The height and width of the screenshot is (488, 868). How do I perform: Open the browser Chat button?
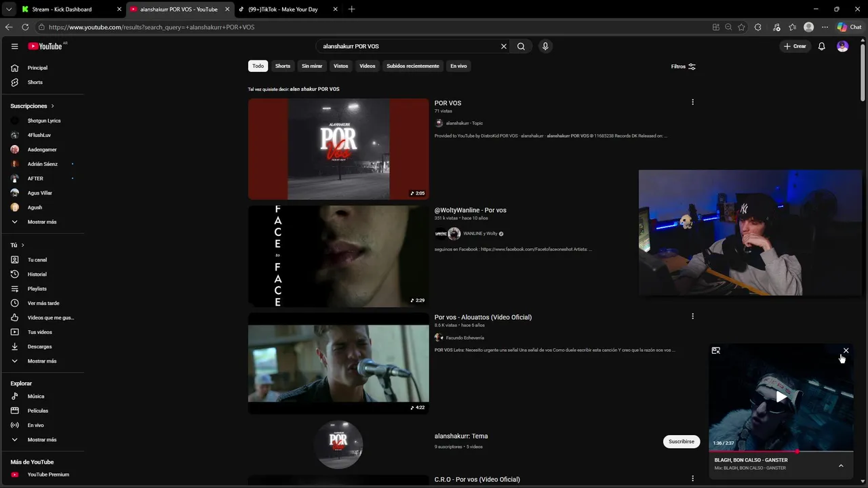coord(849,27)
